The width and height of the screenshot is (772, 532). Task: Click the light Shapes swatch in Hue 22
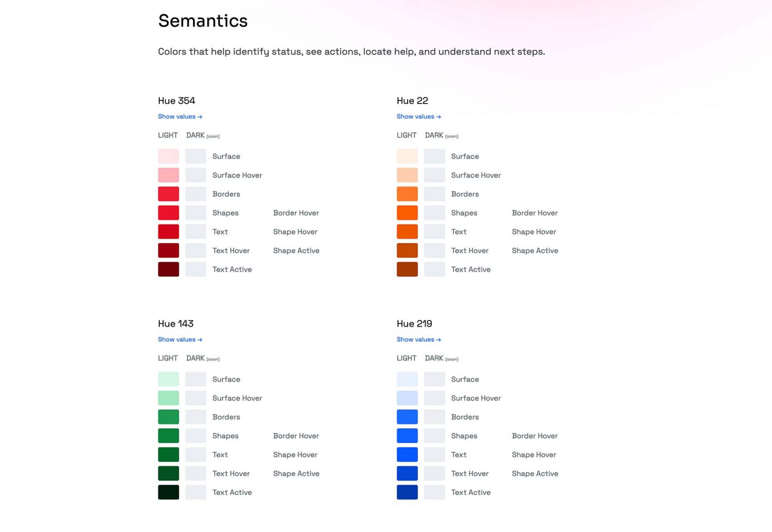407,213
